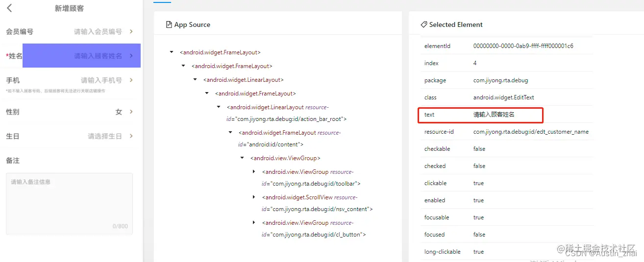Select the 请选择生日 field
The height and width of the screenshot is (262, 644).
click(105, 136)
